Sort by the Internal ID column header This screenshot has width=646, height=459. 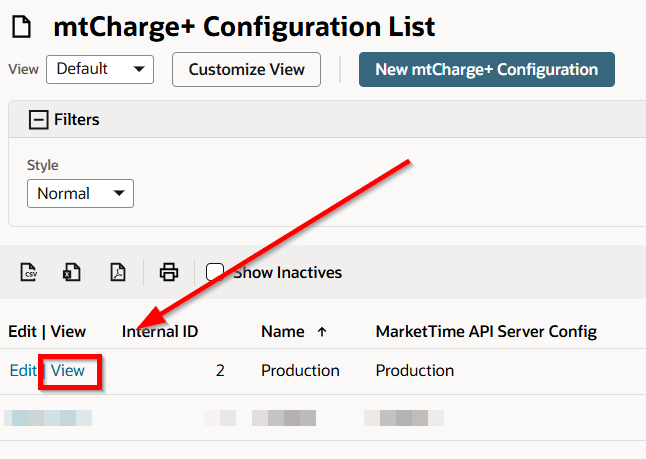(160, 332)
